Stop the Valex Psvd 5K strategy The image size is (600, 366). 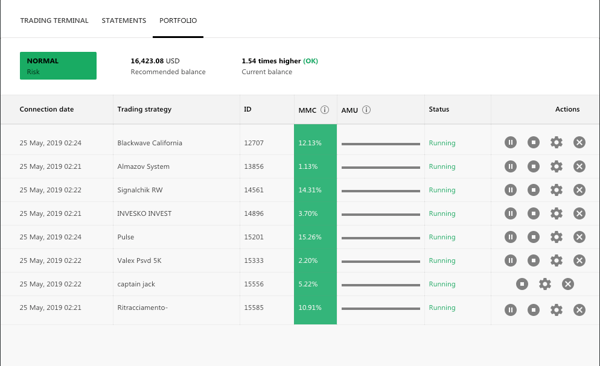tap(533, 260)
